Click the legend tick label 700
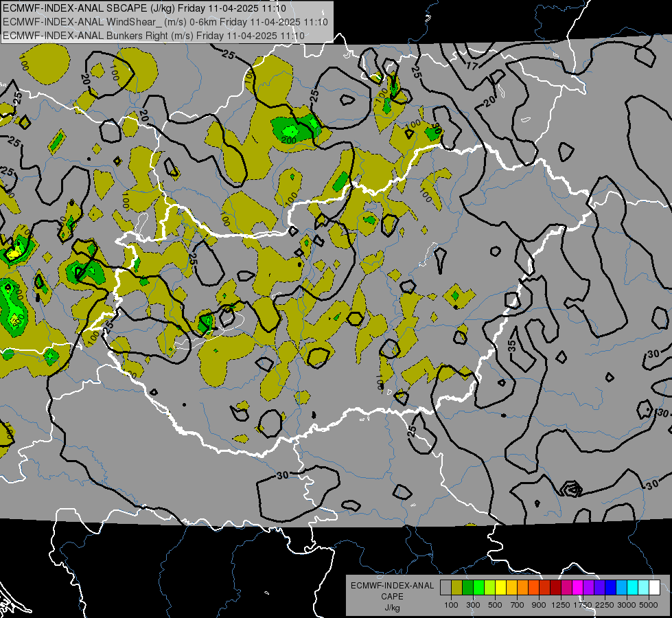Screen dimensions: 672x618 click(518, 605)
